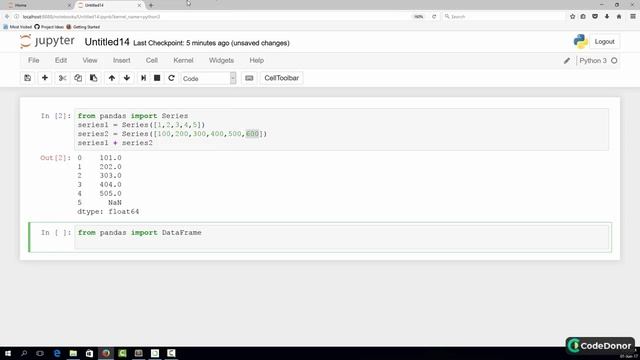This screenshot has height=360, width=640.
Task: Open the Kernel menu
Action: (x=183, y=60)
